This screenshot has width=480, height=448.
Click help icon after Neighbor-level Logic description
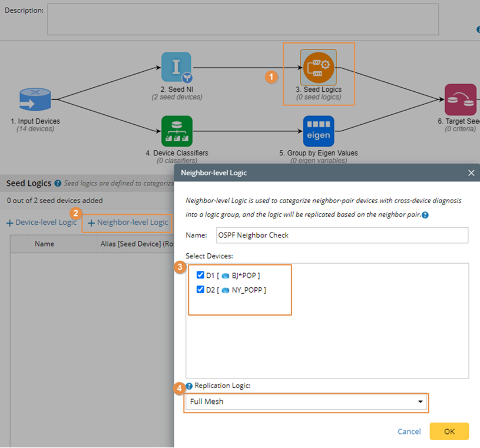[425, 215]
